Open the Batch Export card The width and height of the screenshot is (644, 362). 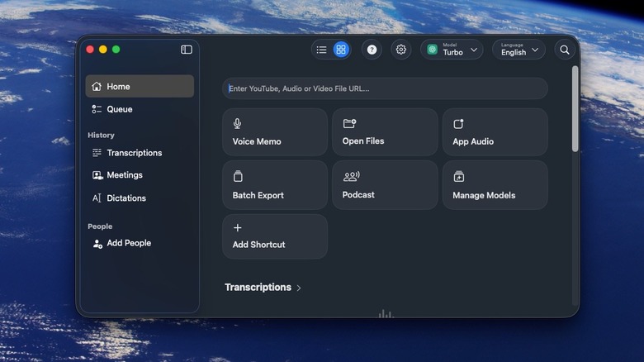[x=275, y=185]
